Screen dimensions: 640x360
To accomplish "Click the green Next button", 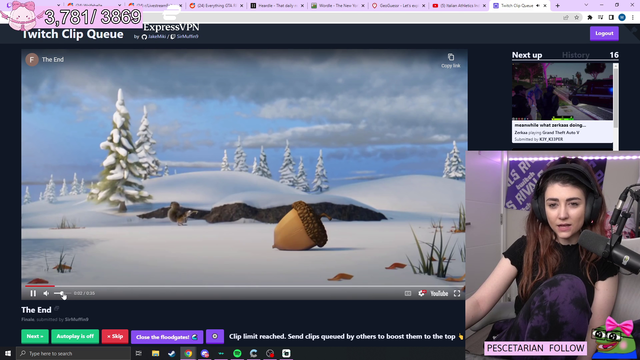I will [x=35, y=336].
